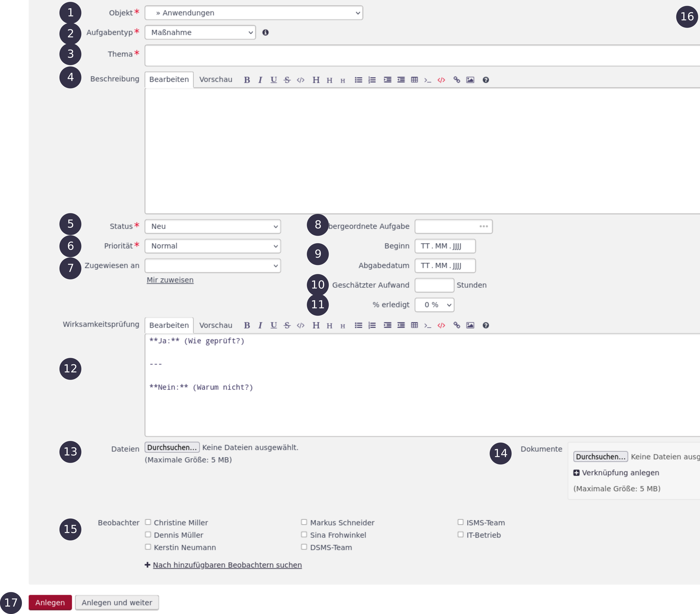Open formatting help in Beschreibung toolbar

click(x=486, y=80)
